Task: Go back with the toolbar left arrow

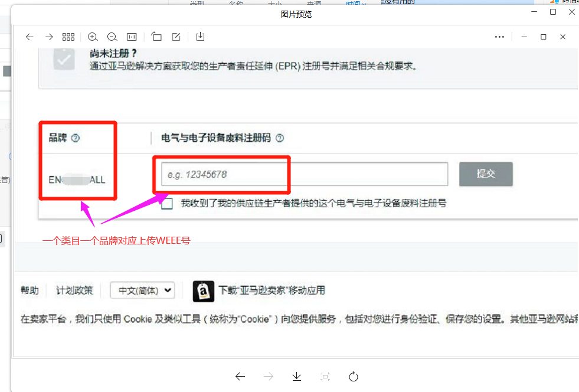Action: [x=30, y=37]
